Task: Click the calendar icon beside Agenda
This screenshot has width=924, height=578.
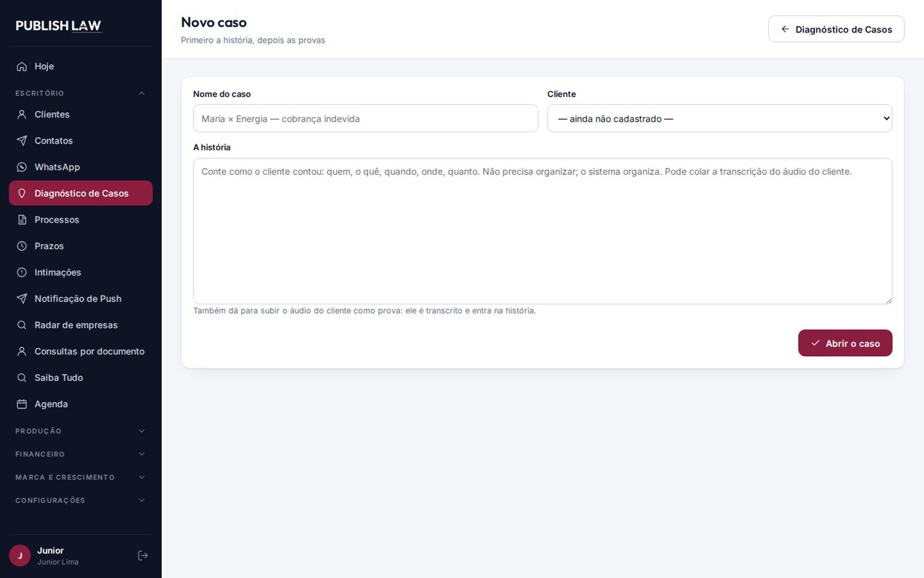Action: click(22, 405)
